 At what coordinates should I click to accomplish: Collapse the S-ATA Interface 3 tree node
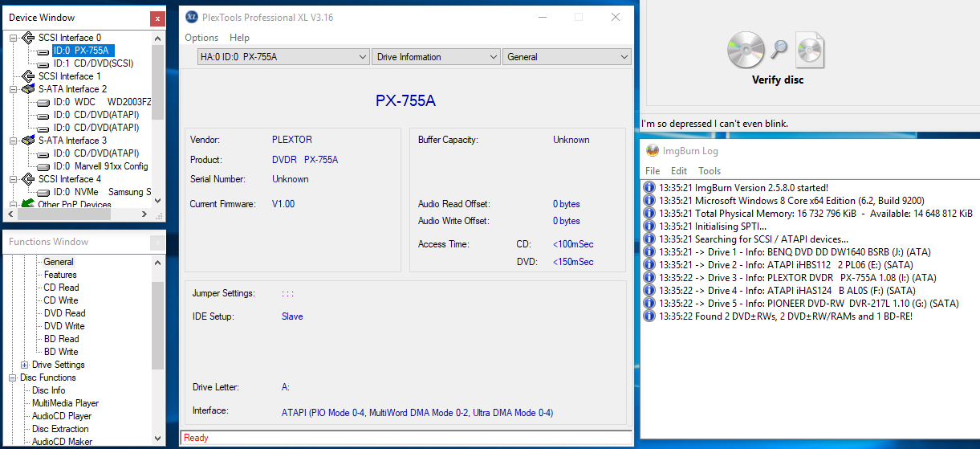click(13, 141)
